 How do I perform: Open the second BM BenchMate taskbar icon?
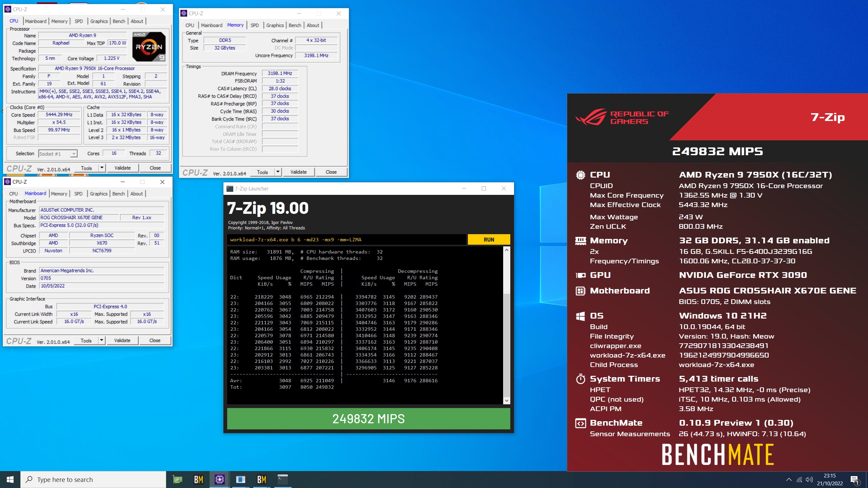(262, 480)
